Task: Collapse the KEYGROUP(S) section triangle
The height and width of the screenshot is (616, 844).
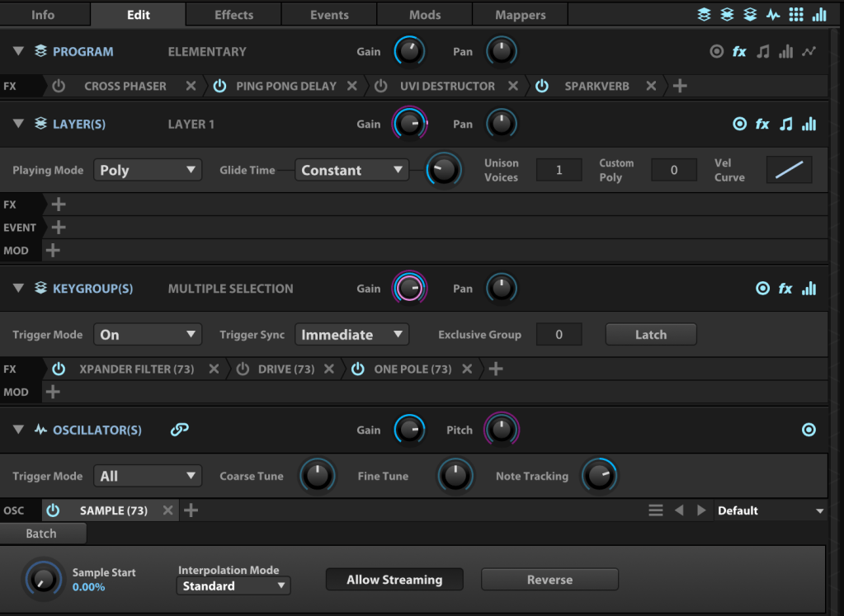Action: [x=18, y=289]
